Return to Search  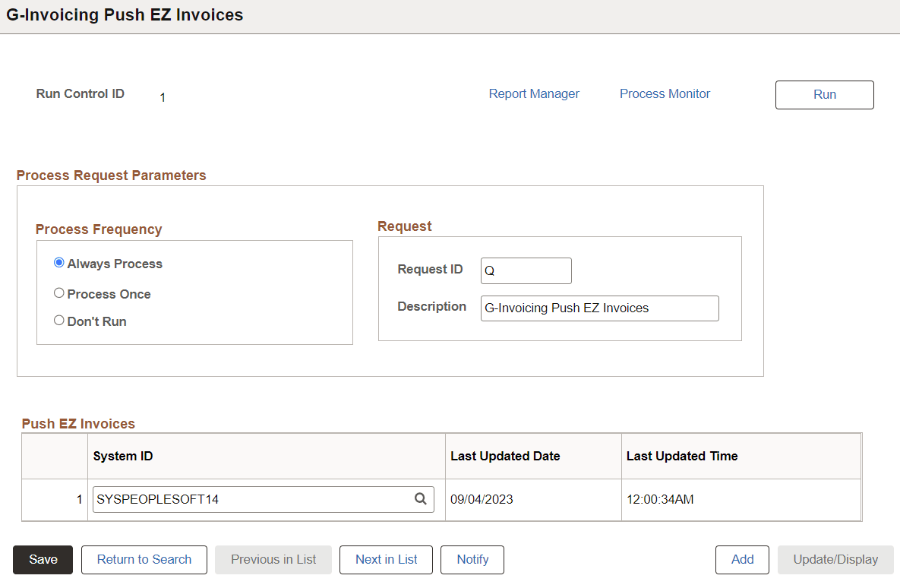(144, 559)
